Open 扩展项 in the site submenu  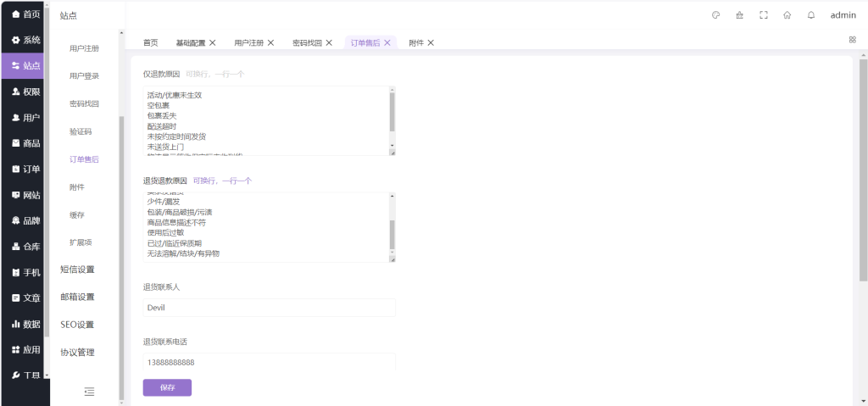coord(81,242)
